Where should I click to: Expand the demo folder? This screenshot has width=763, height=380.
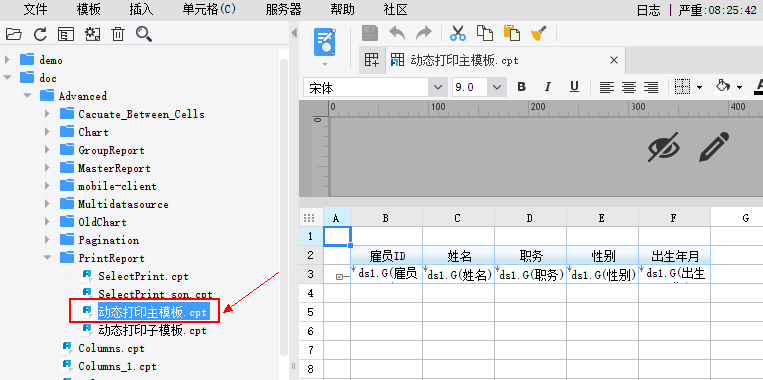point(7,60)
